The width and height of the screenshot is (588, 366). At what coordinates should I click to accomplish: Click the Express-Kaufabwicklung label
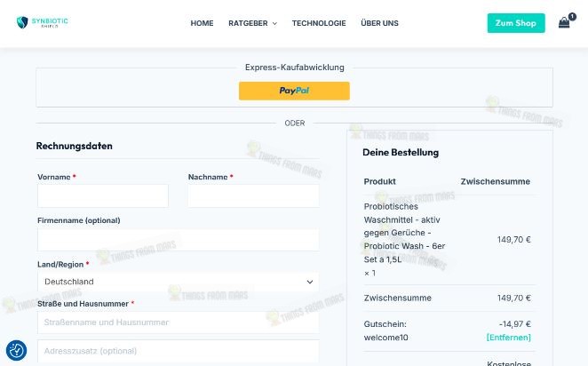coord(295,68)
